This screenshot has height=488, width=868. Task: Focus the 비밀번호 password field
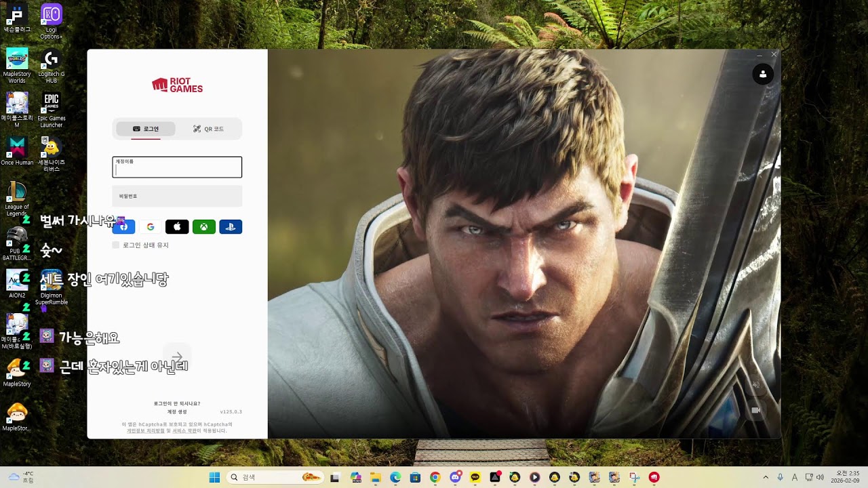point(177,196)
